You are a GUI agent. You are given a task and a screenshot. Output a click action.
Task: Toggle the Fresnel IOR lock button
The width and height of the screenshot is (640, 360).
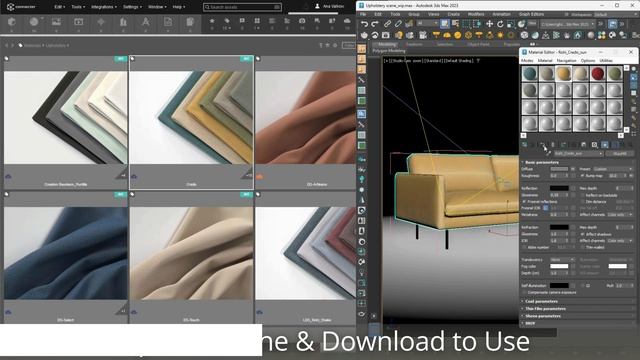pyautogui.click(x=546, y=208)
